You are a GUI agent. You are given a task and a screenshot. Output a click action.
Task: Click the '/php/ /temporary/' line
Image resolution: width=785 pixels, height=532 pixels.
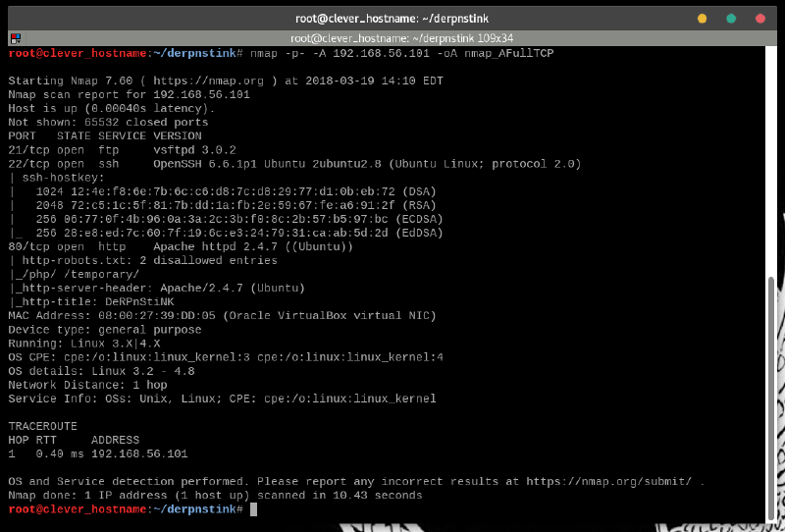pyautogui.click(x=74, y=275)
